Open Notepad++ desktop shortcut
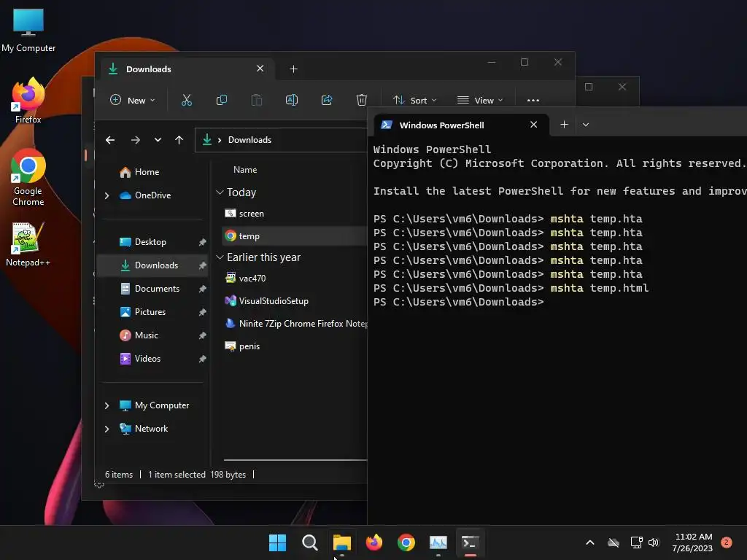 click(x=28, y=245)
